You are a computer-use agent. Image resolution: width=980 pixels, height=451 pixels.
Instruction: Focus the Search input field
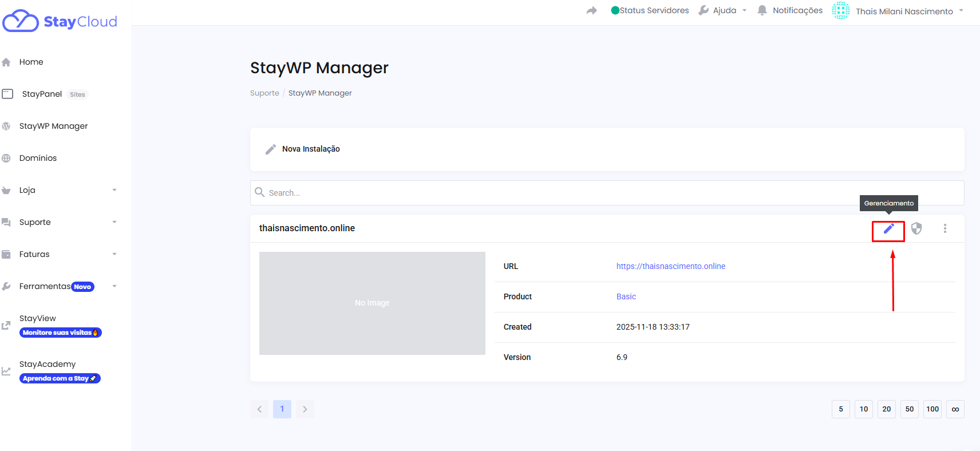607,193
